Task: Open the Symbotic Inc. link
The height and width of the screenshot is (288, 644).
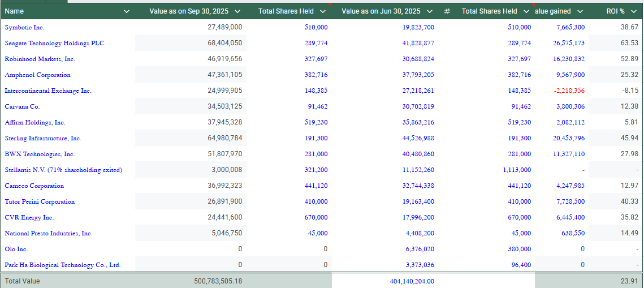Action: (25, 28)
